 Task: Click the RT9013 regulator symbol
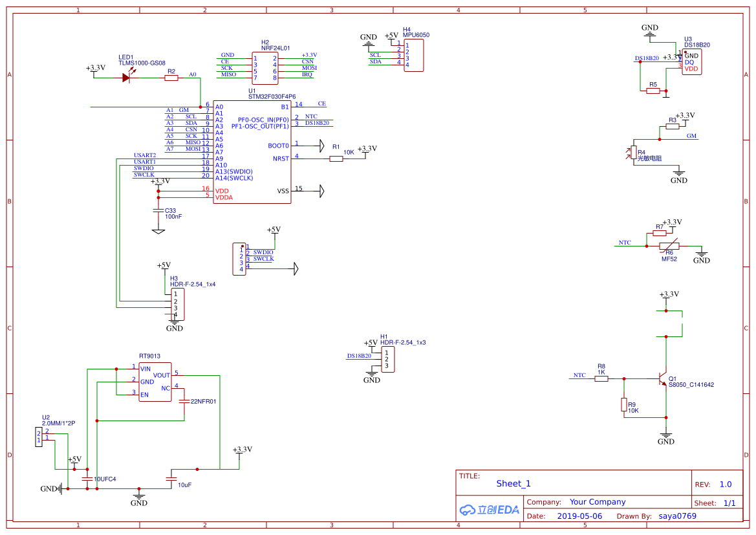pyautogui.click(x=154, y=382)
